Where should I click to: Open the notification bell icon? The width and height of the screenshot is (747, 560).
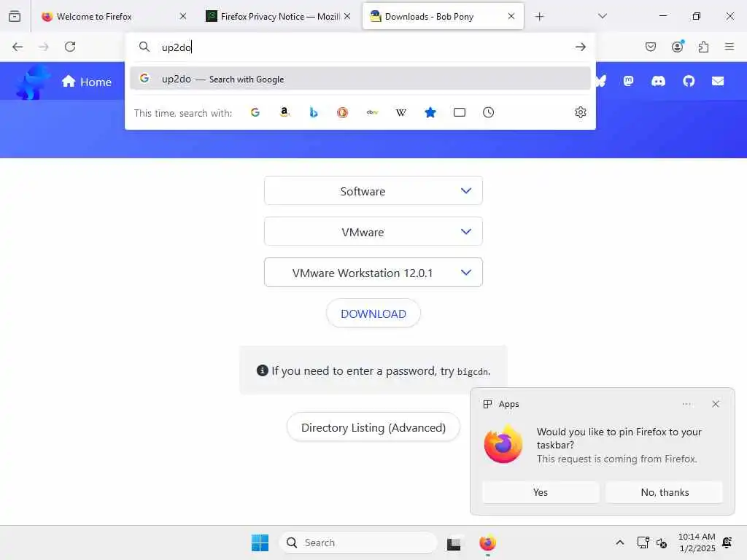point(727,542)
